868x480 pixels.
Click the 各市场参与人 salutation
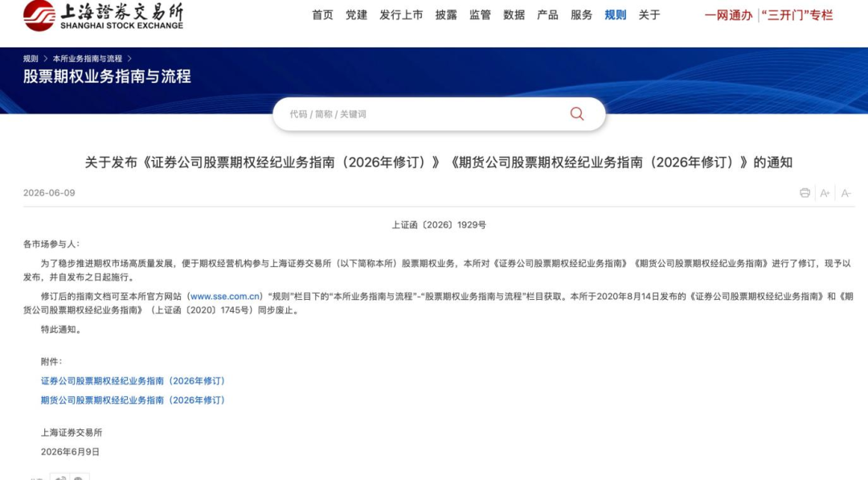coord(51,244)
